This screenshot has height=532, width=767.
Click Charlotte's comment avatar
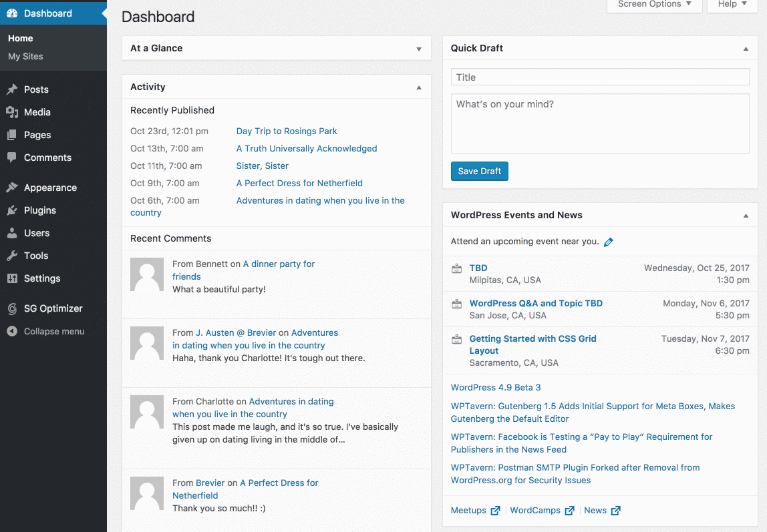pos(147,413)
